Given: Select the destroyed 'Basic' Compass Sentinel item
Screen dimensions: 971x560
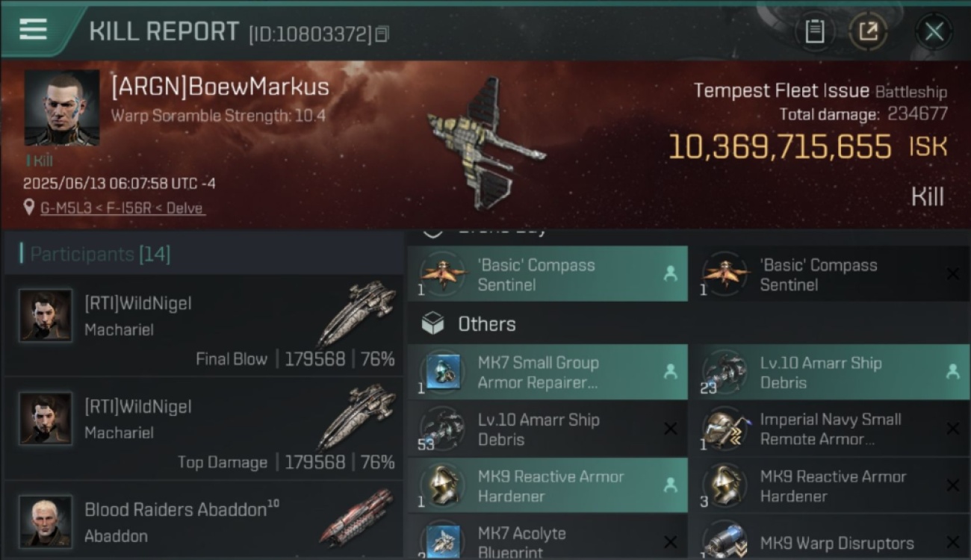Looking at the screenshot, I should coord(828,274).
